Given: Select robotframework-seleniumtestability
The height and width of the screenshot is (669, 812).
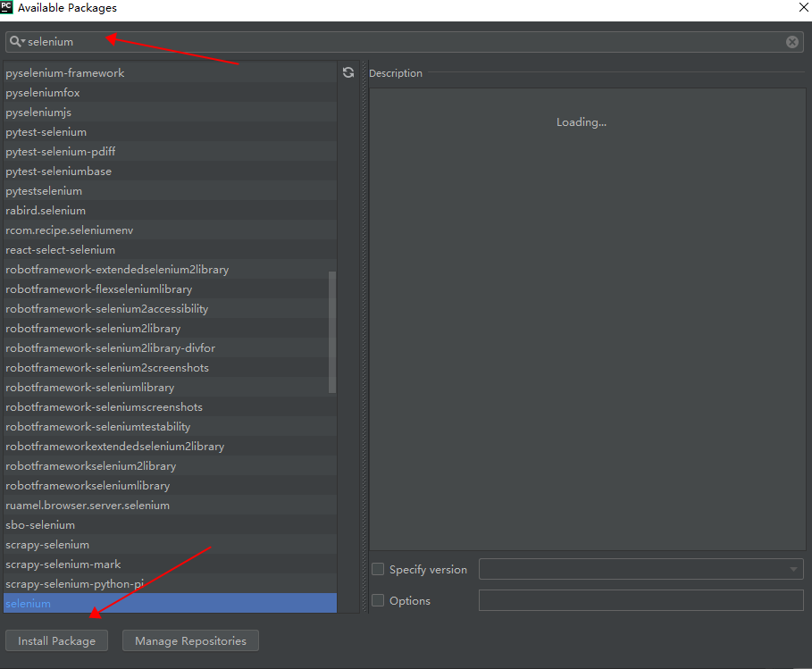Looking at the screenshot, I should coord(170,427).
